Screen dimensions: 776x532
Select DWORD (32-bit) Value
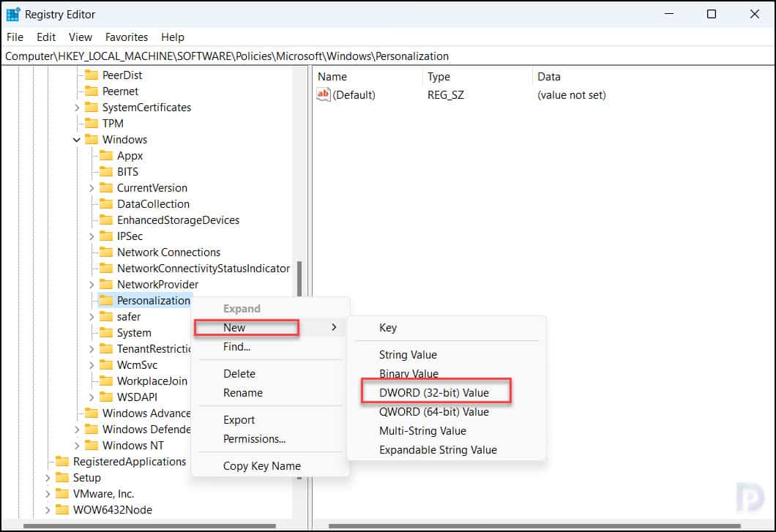447,392
